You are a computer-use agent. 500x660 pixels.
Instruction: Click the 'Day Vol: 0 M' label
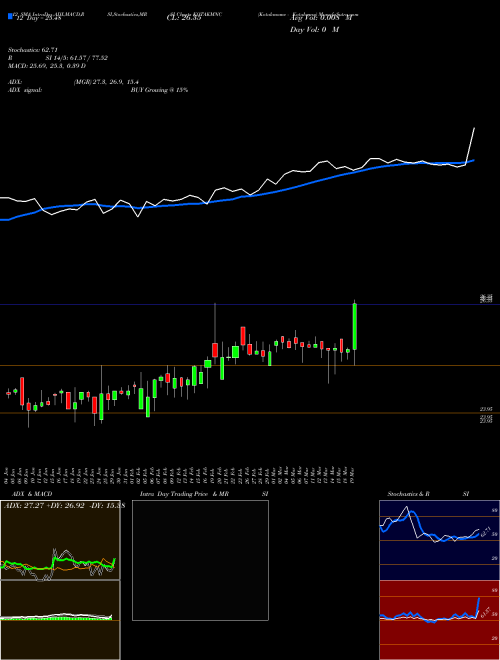(x=314, y=29)
